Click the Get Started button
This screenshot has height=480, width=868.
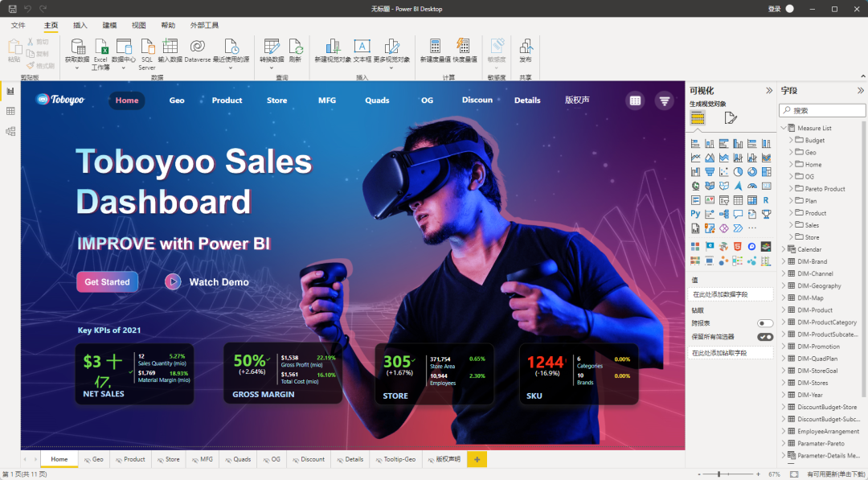click(x=108, y=281)
